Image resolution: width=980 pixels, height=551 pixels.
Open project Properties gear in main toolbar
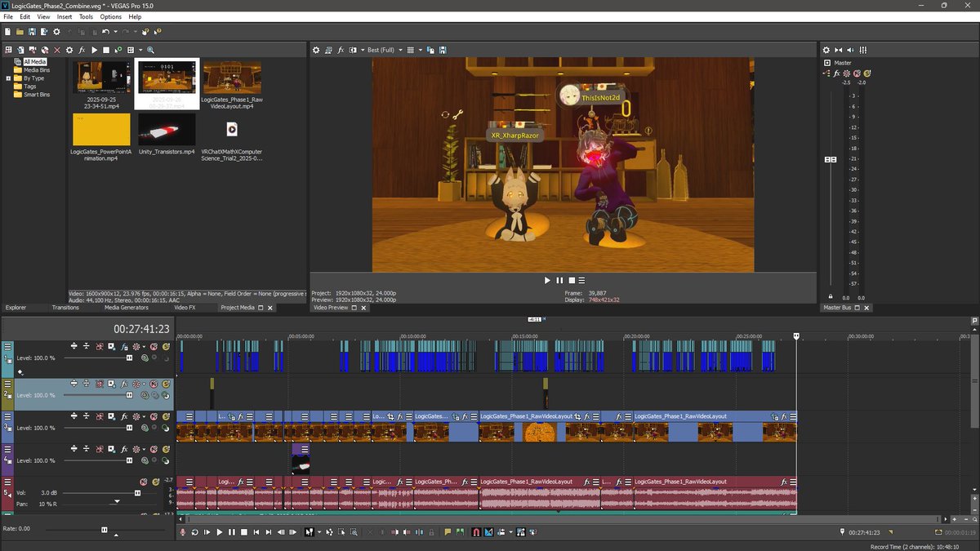56,31
